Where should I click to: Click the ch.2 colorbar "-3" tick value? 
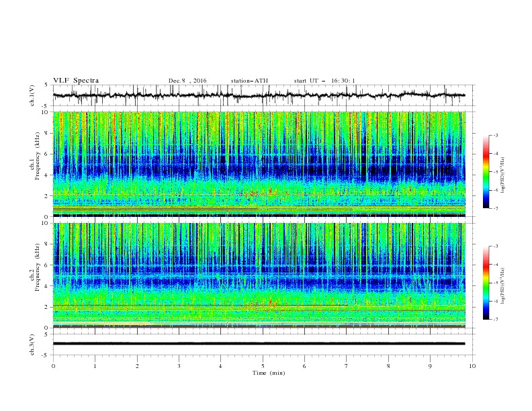pos(496,246)
